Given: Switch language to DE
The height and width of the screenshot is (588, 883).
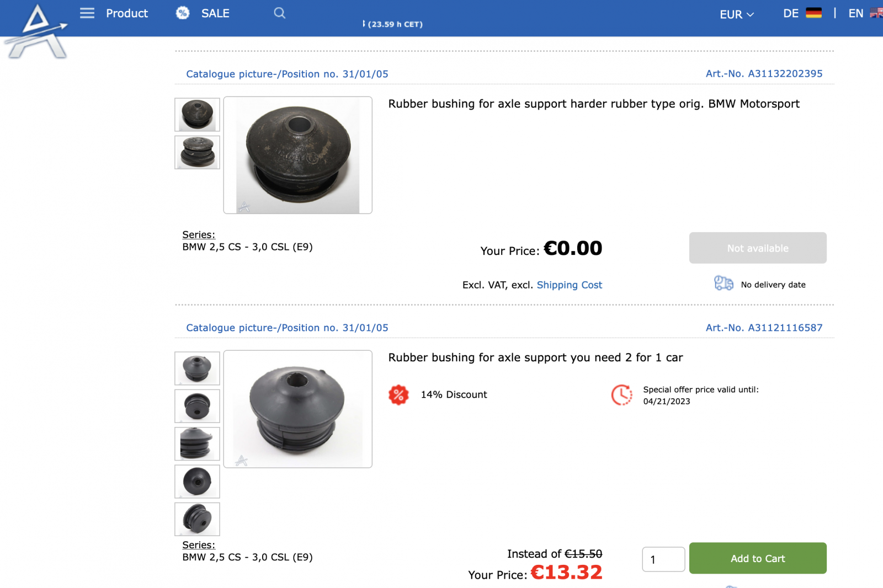Looking at the screenshot, I should [791, 13].
